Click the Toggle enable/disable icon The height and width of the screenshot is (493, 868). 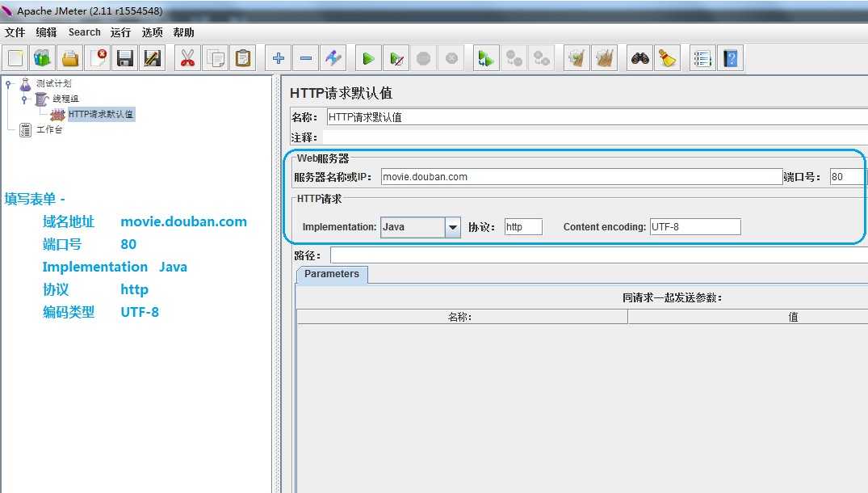(x=333, y=58)
